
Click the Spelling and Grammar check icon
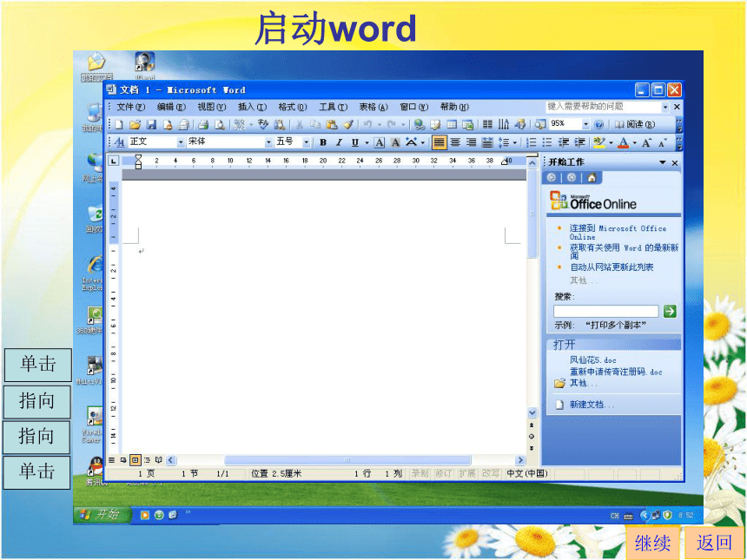263,125
